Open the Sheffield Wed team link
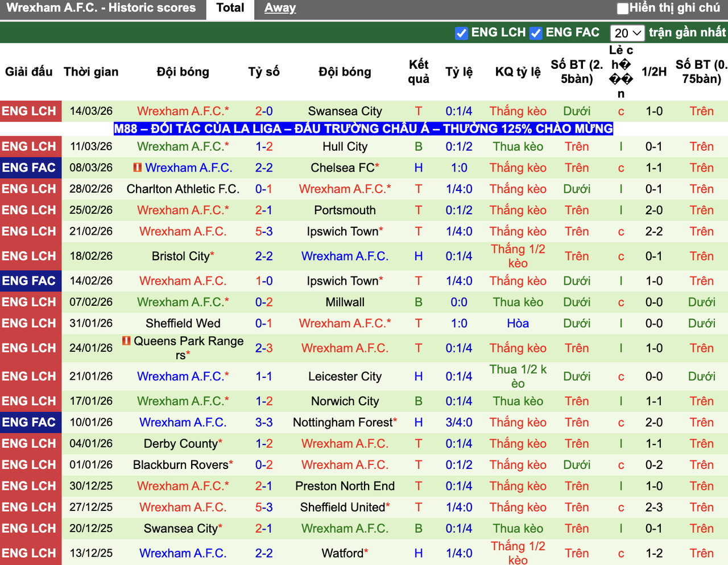Viewport: 728px width, 565px height. [183, 323]
